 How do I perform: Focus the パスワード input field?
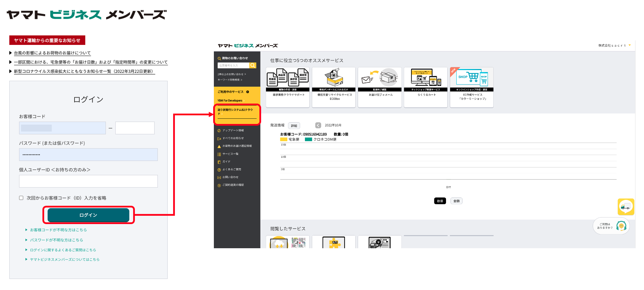[x=88, y=155]
